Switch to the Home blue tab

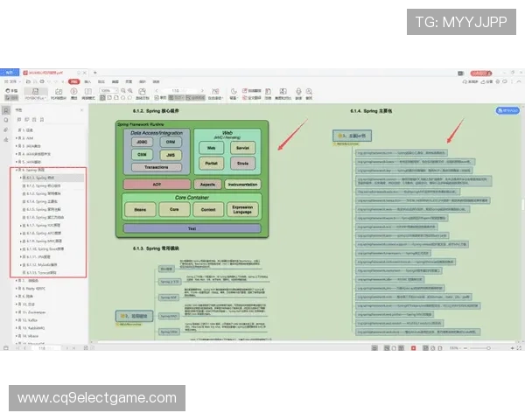10,73
